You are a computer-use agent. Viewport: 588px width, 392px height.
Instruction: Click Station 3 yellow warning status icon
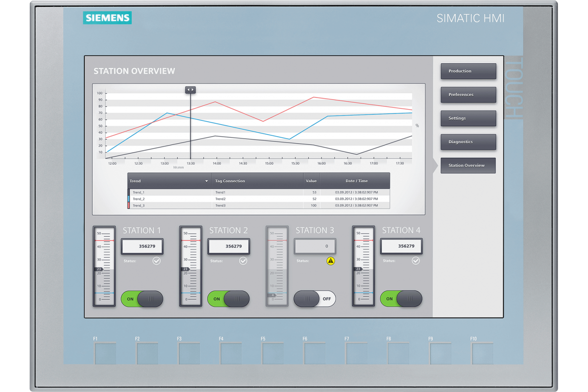point(331,261)
